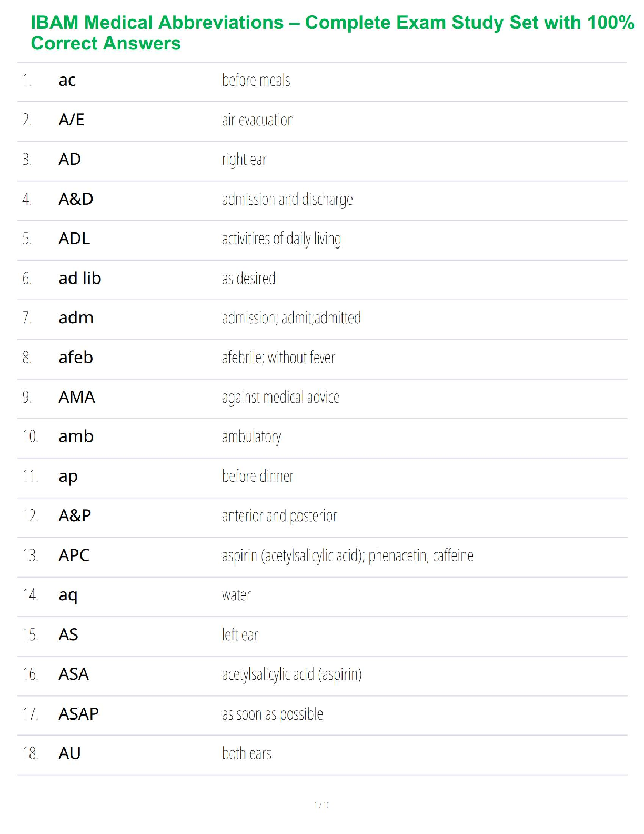The image size is (644, 834).
Task: Click the abbreviation "ac" in row 1
Action: (x=67, y=81)
